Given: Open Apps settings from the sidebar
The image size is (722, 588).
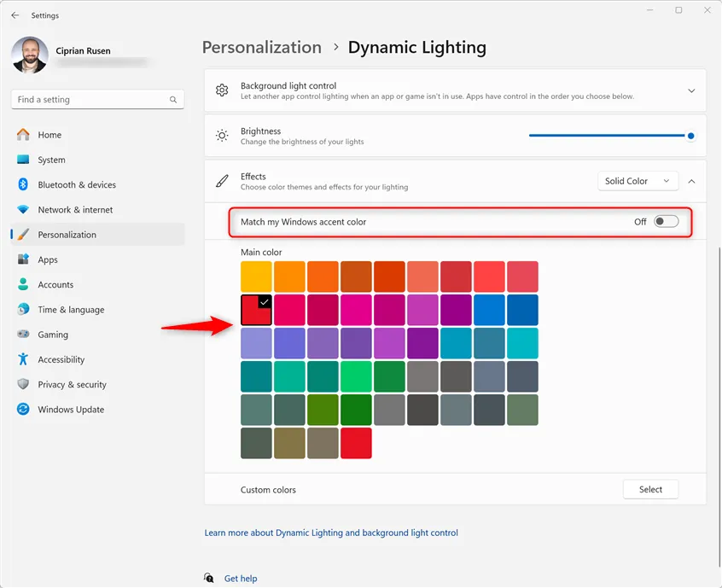Looking at the screenshot, I should point(24,259).
